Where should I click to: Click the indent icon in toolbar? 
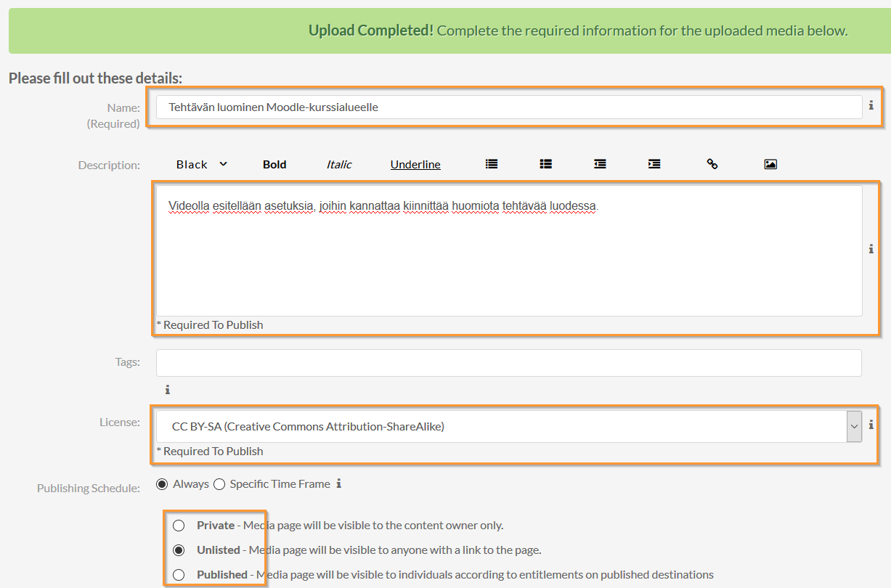click(x=654, y=164)
